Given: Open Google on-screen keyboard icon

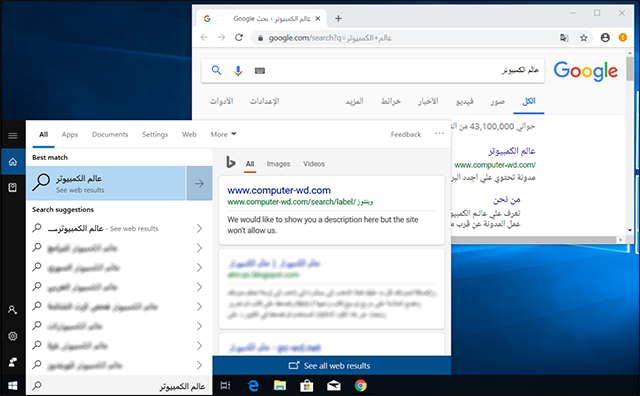Looking at the screenshot, I should (260, 71).
